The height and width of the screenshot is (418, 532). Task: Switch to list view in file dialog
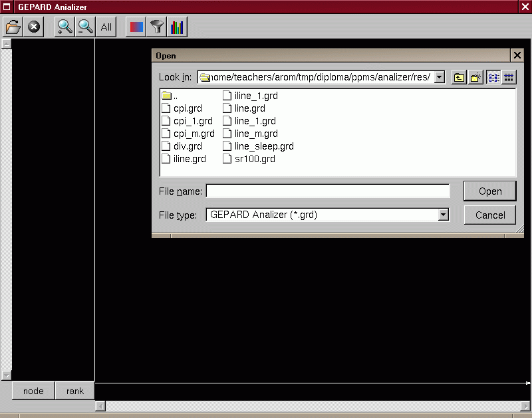pos(493,77)
